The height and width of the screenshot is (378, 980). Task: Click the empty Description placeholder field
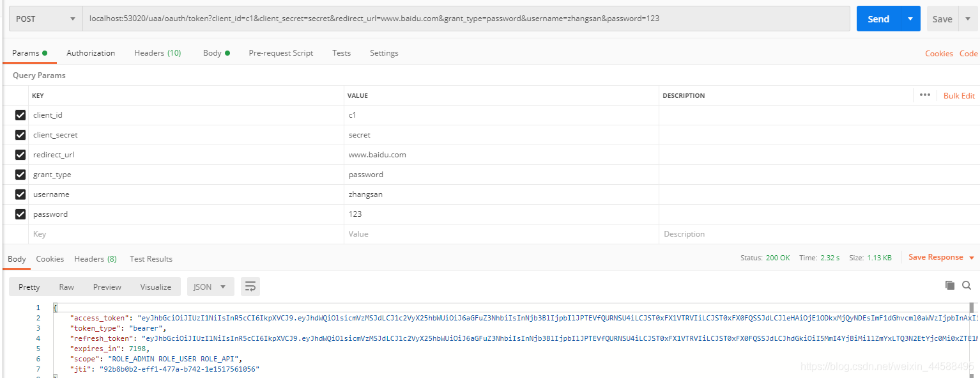[x=818, y=234]
